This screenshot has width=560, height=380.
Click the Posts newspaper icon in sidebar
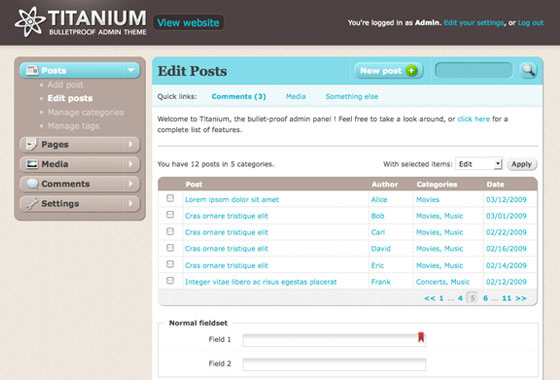click(32, 70)
